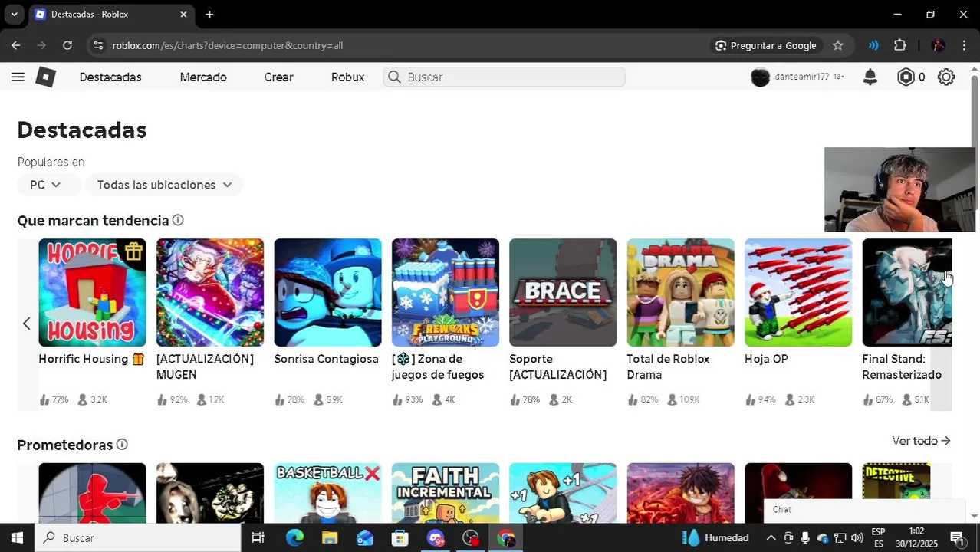Open the Roblox hamburger navigation menu
This screenshot has width=980, height=552.
coord(18,77)
